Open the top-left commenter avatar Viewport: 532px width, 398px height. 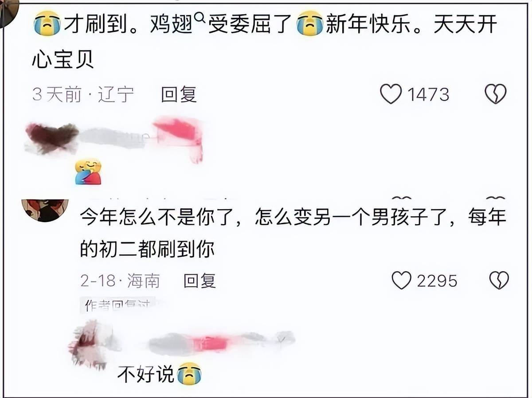10,7
